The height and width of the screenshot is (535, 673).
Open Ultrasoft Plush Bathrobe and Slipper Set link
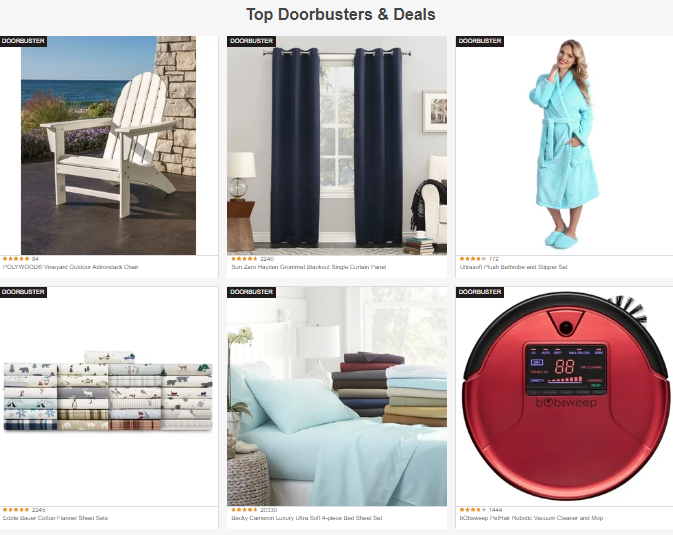(x=513, y=267)
